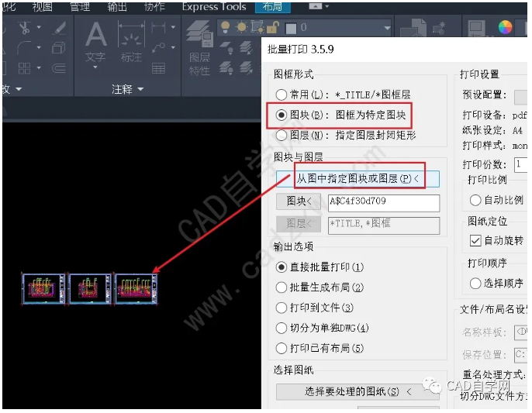Open the layer 0 dropdown list

coord(387,29)
